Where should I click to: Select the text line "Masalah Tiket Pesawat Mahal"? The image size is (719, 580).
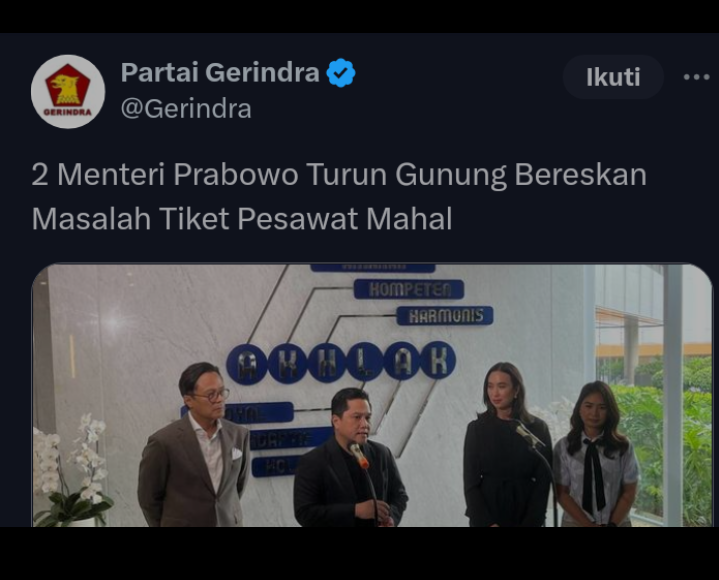[242, 218]
